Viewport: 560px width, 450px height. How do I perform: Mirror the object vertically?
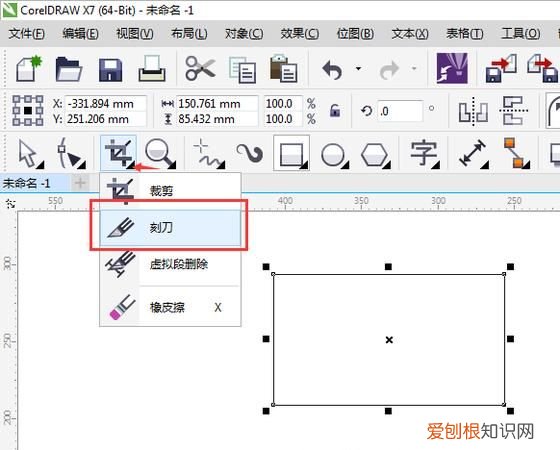coord(514,110)
